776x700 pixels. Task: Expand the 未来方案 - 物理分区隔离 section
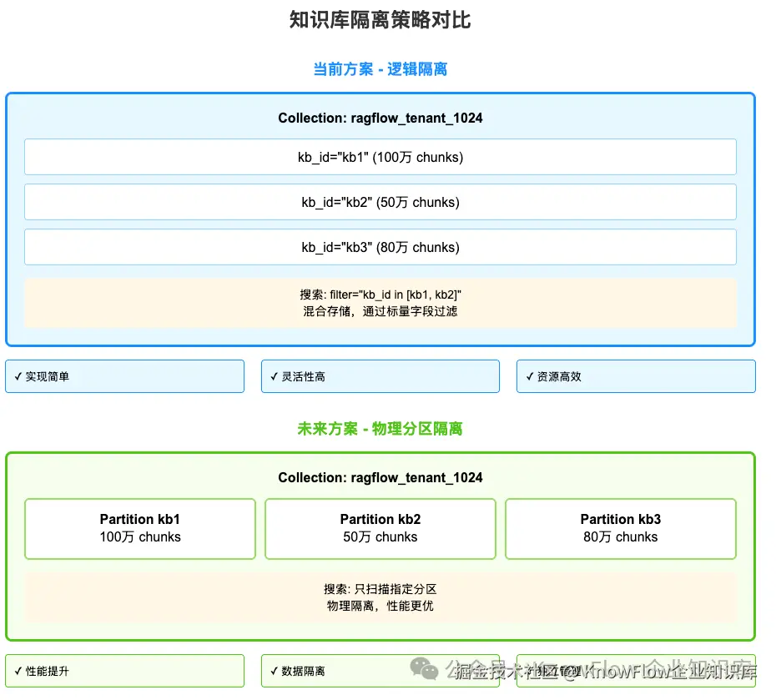(380, 427)
